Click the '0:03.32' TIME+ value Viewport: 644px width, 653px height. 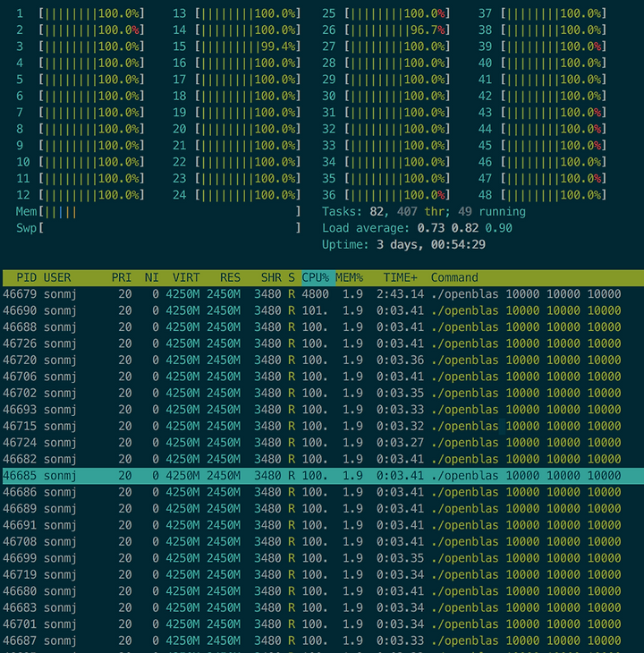coord(400,426)
